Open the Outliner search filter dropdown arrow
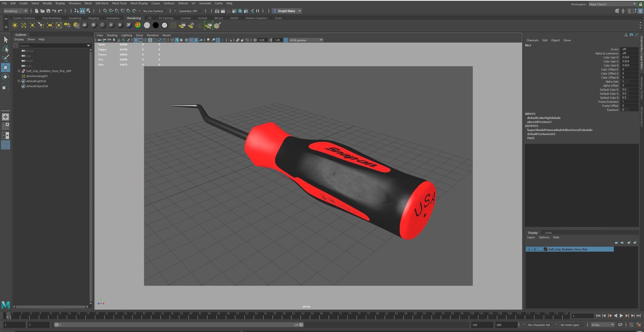 pos(89,46)
